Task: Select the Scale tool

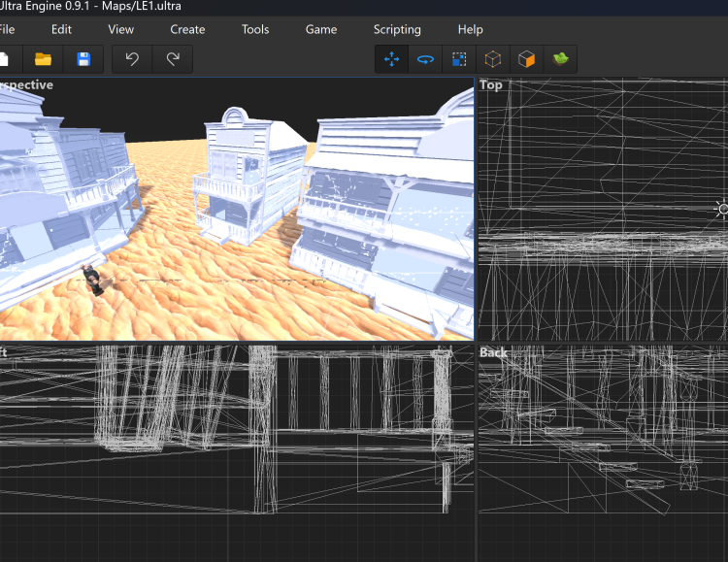Action: click(x=459, y=59)
